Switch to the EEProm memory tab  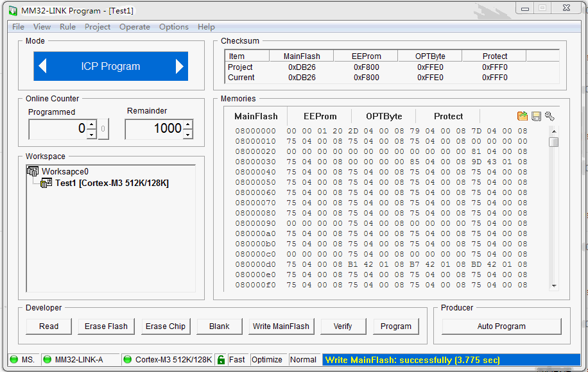point(320,116)
